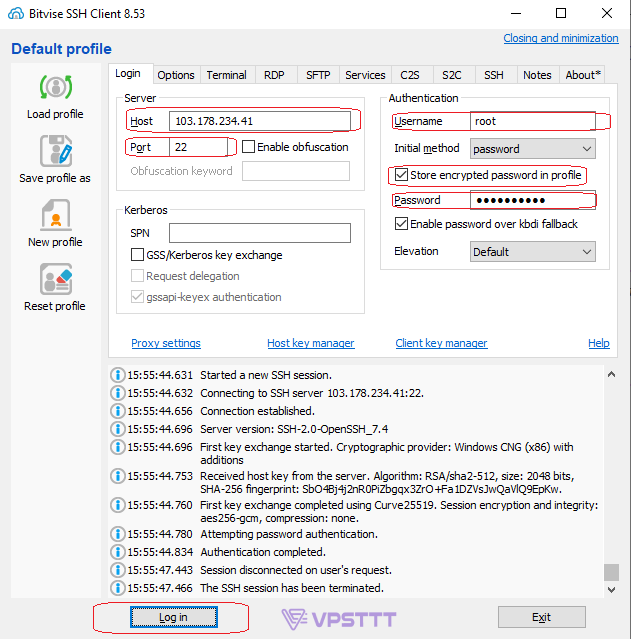Image resolution: width=631 pixels, height=639 pixels.
Task: Click log text 'Authentication completed.'
Action: click(263, 552)
